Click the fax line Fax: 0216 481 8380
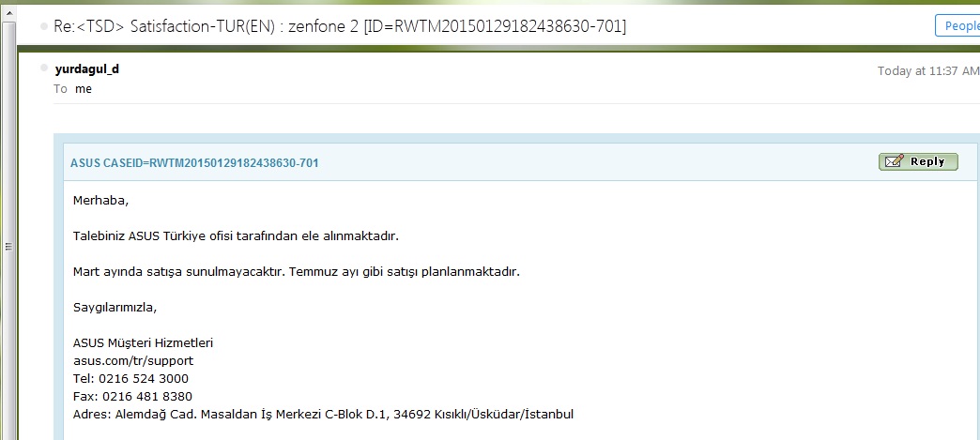 tap(132, 396)
